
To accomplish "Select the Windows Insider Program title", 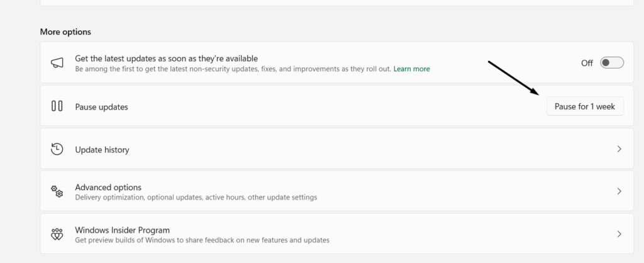I will (x=122, y=230).
